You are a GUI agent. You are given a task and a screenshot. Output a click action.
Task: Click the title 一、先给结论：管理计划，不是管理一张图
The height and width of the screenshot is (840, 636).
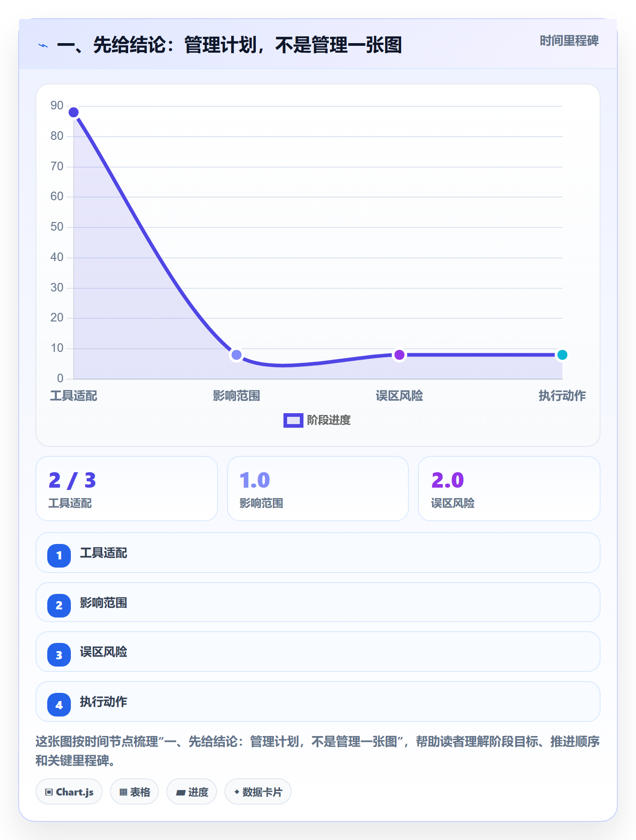point(229,45)
